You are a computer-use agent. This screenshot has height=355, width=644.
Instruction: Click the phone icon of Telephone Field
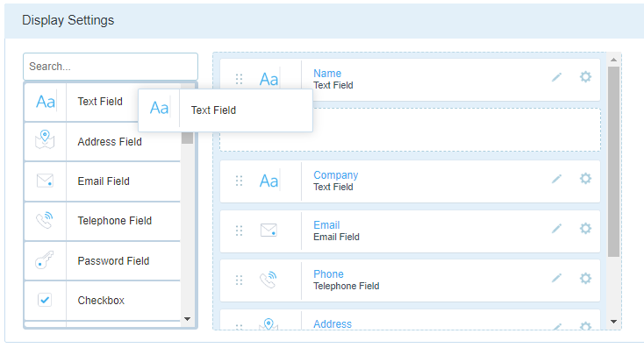click(45, 220)
